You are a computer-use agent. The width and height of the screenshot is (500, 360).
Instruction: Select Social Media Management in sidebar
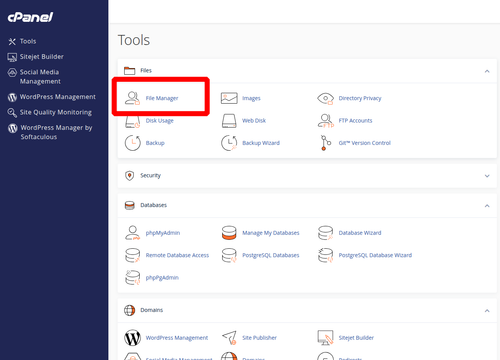tap(40, 77)
